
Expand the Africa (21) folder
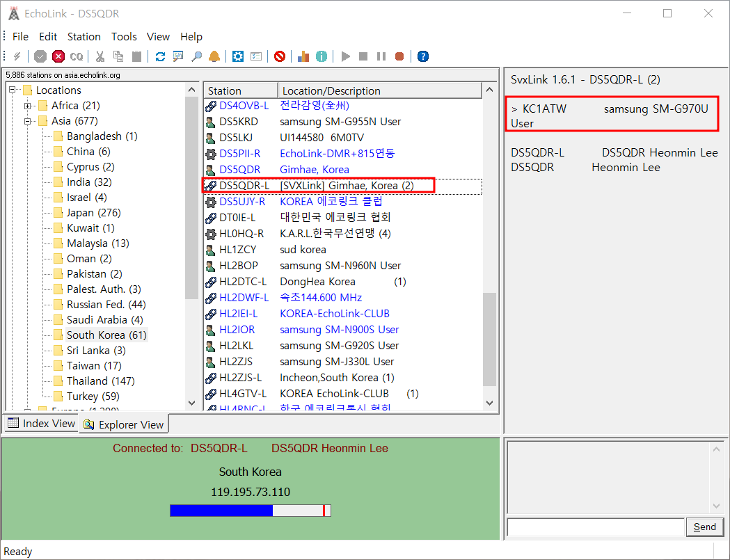pos(27,106)
